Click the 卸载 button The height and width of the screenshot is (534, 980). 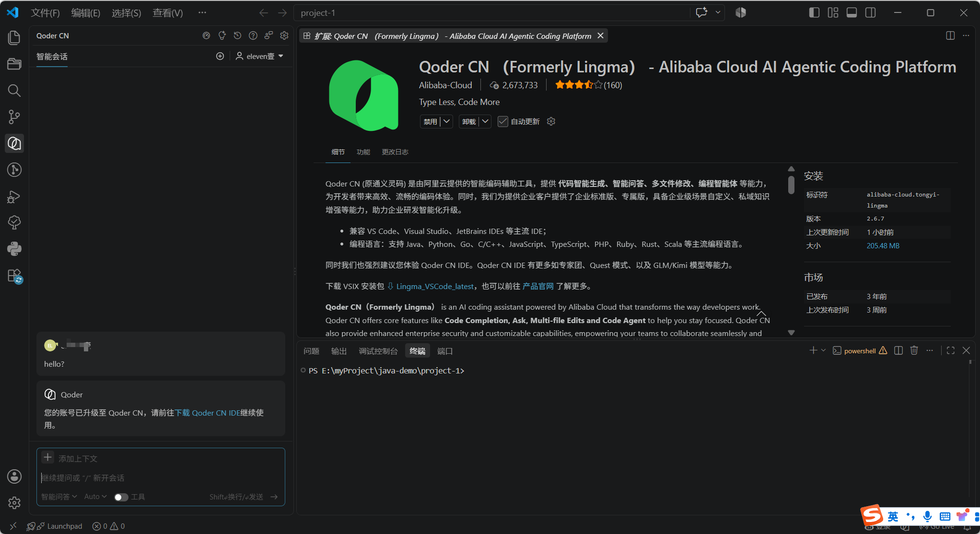[x=469, y=121]
